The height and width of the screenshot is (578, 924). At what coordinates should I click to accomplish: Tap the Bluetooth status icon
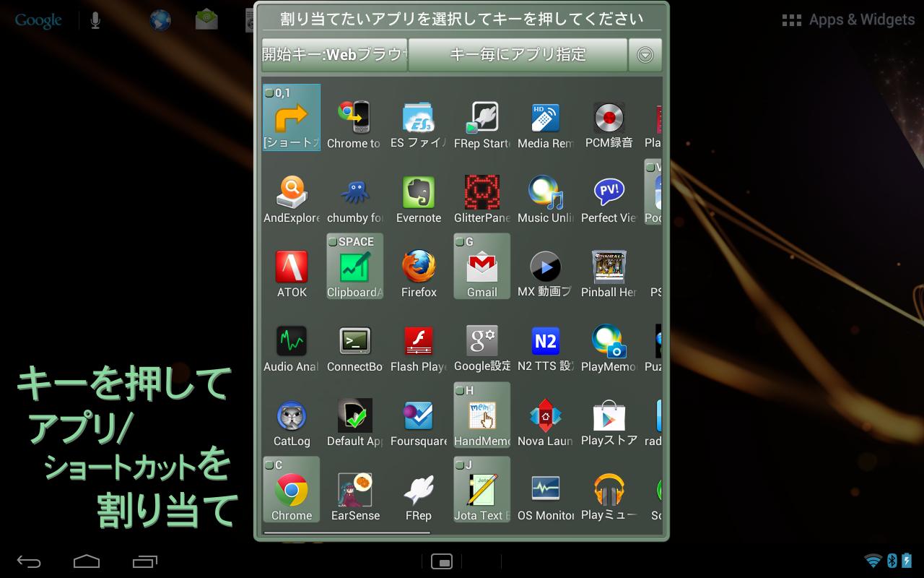(892, 561)
